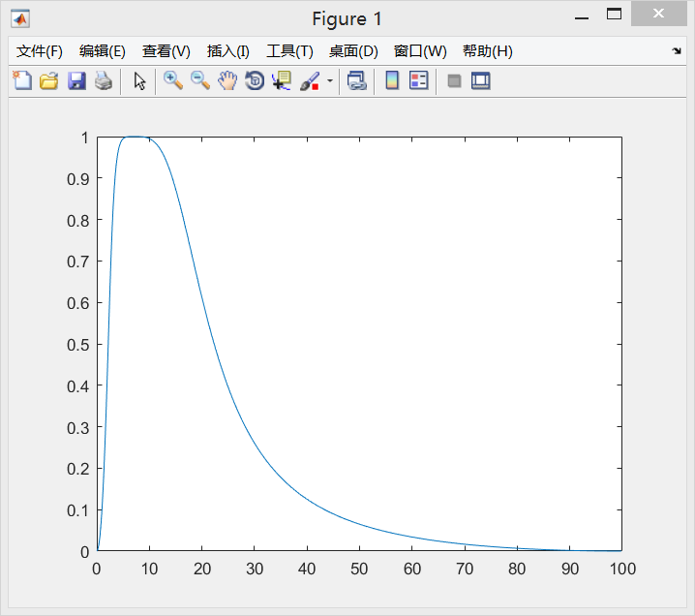Close the Figure 1 window
The width and height of the screenshot is (695, 616).
658,14
